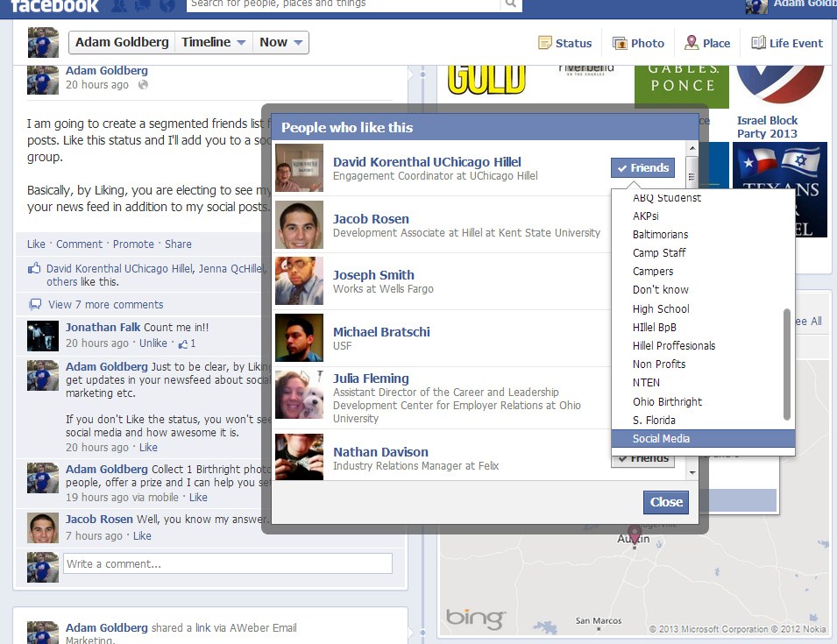Viewport: 837px width, 644px height.
Task: Open Jacob Rosen's name link in dialog
Action: click(371, 219)
